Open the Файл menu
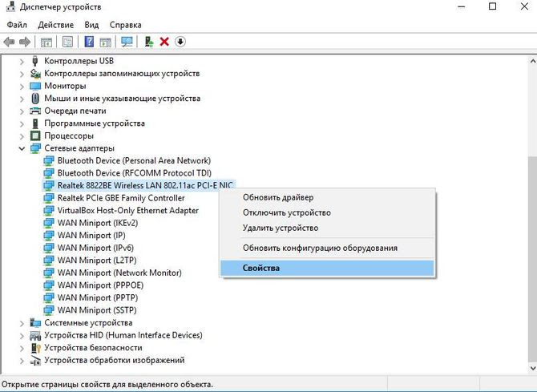The image size is (537, 392). pyautogui.click(x=17, y=25)
